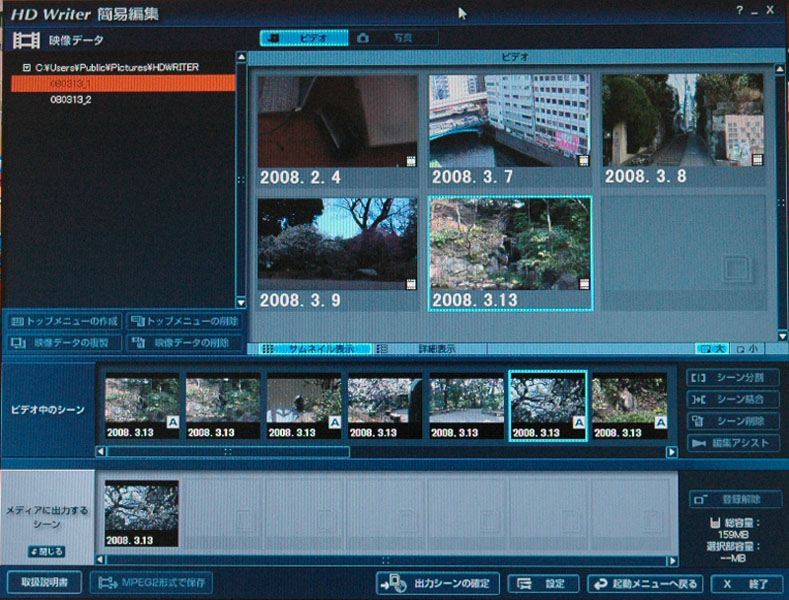Click the シーン分割 (split scene) button
This screenshot has height=600, width=789.
pyautogui.click(x=734, y=378)
